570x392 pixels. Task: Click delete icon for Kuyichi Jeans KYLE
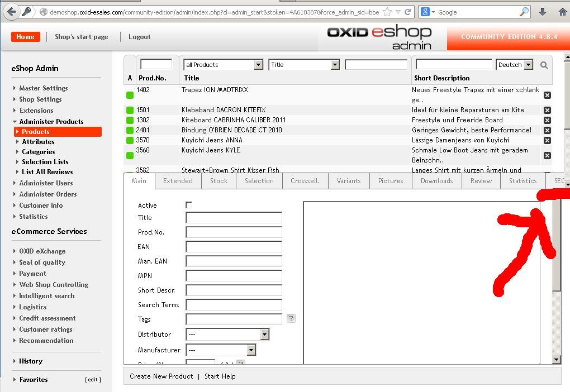tap(547, 155)
